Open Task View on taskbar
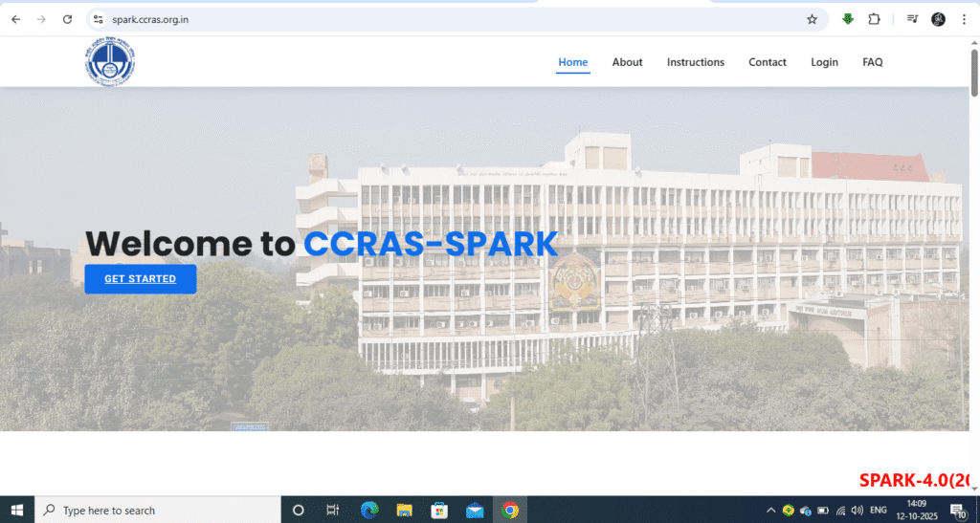 tap(332, 510)
